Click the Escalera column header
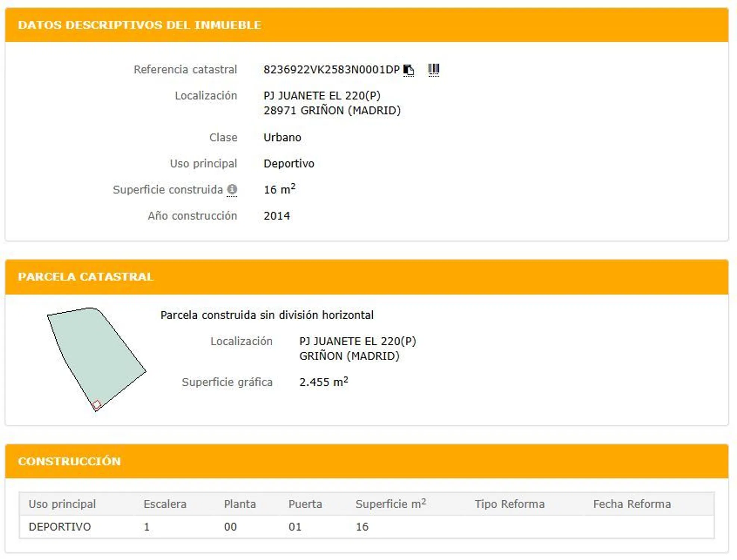The height and width of the screenshot is (560, 737). tap(165, 504)
